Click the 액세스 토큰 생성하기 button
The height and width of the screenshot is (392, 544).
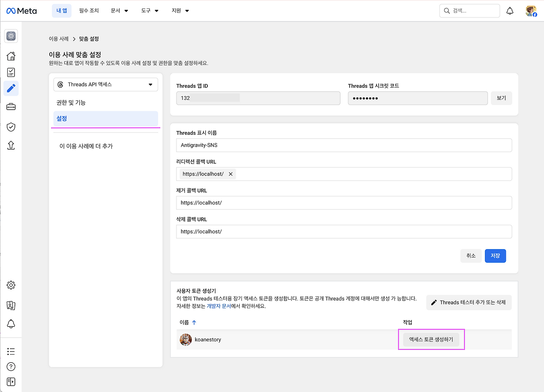[431, 340]
